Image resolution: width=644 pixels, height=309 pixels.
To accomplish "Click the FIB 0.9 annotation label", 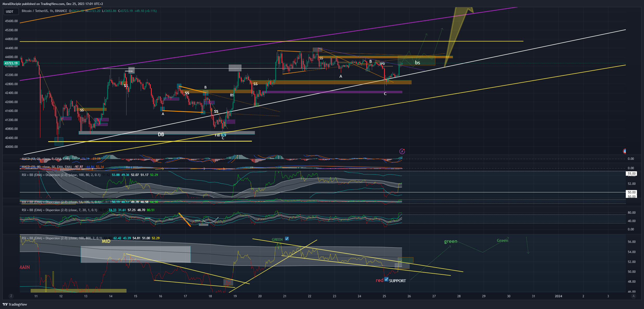I will (x=220, y=135).
